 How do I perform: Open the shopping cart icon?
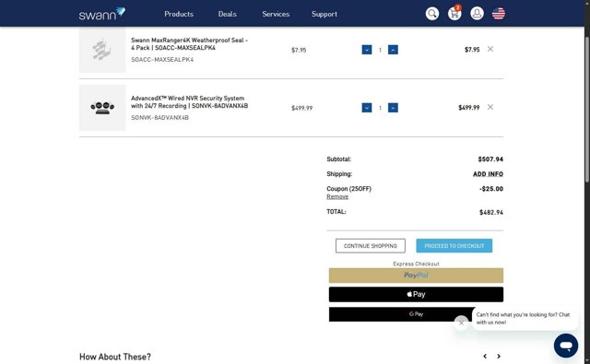coord(454,14)
